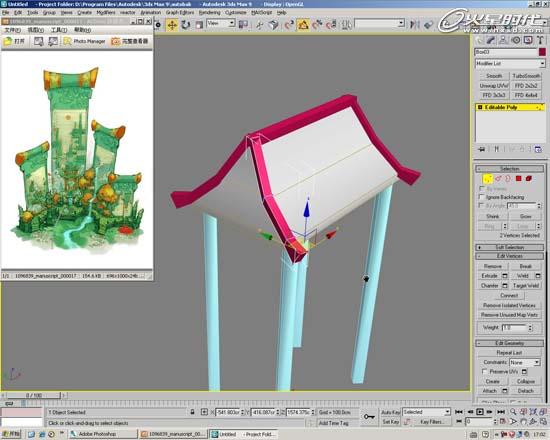
Task: Open the Constraints None dropdown
Action: pos(525,362)
